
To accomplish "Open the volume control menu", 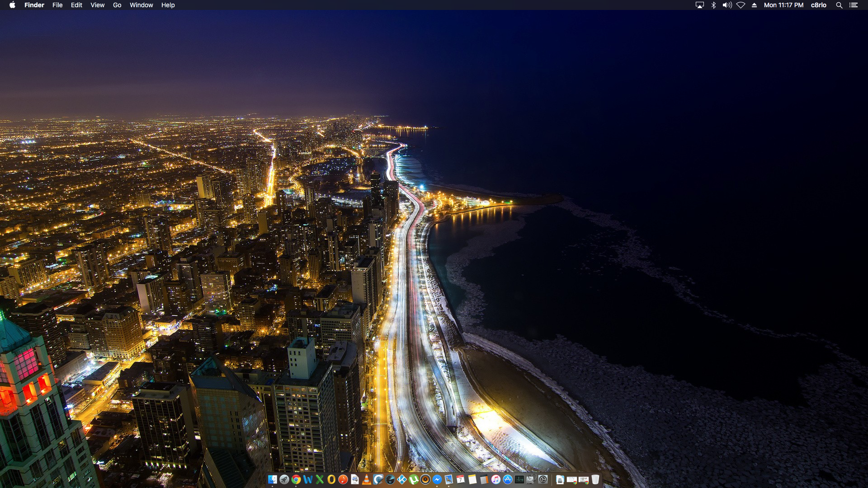I will click(x=727, y=5).
